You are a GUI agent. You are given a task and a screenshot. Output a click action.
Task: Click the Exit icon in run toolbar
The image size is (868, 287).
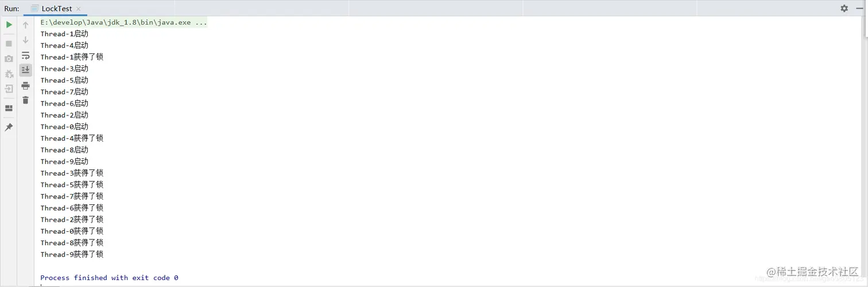(9, 89)
